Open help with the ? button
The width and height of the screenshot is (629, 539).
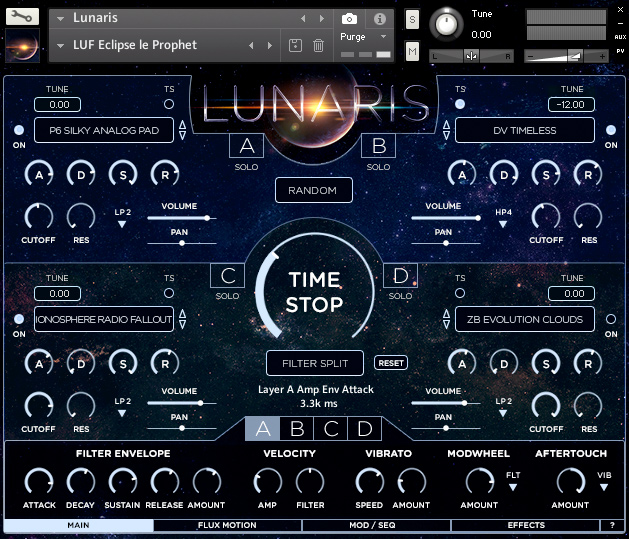(x=612, y=525)
